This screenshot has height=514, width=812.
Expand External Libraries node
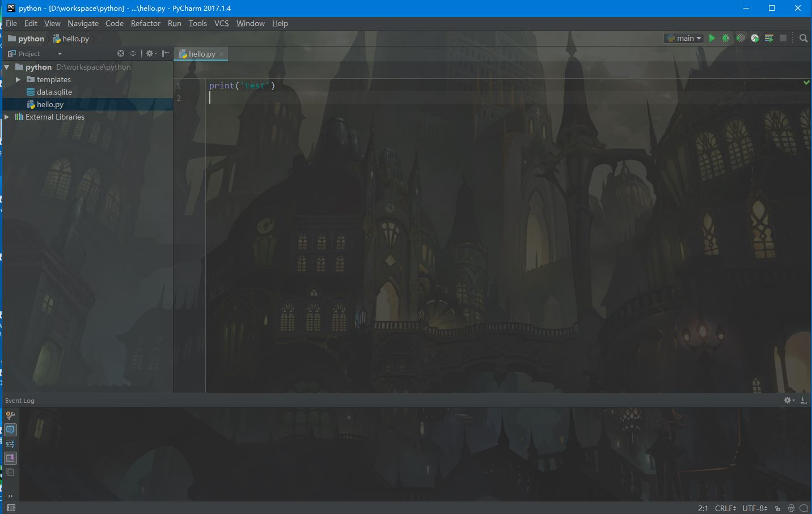click(7, 117)
